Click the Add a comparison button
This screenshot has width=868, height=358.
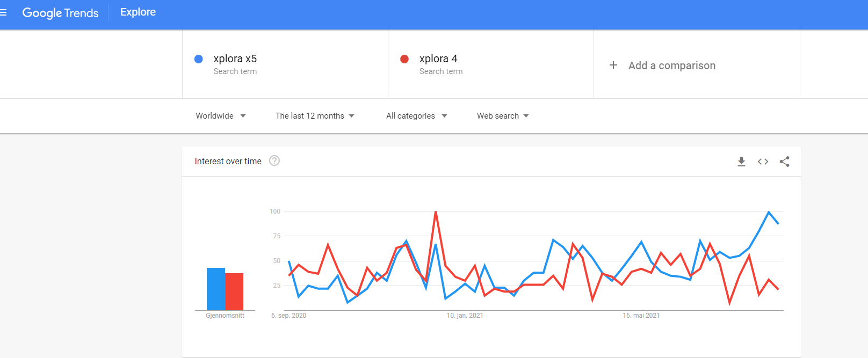coord(671,65)
